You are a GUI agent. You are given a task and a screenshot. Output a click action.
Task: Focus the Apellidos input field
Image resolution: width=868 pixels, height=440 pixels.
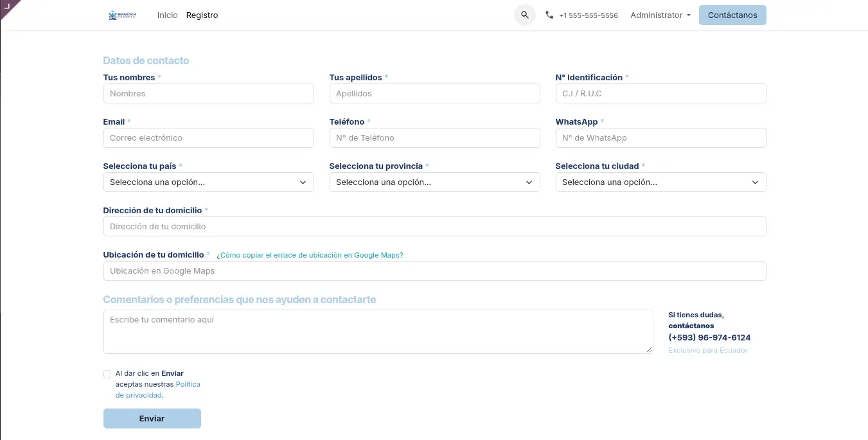(x=435, y=94)
